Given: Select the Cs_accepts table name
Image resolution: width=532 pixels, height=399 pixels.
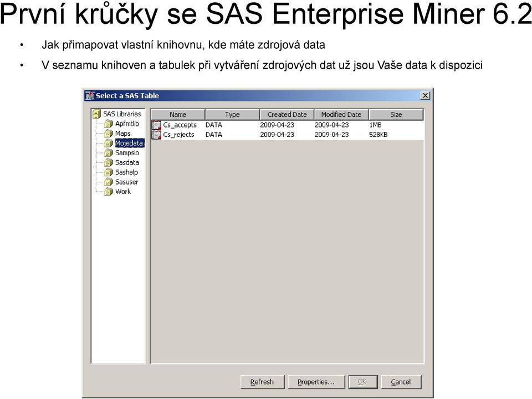Looking at the screenshot, I should click(x=180, y=125).
